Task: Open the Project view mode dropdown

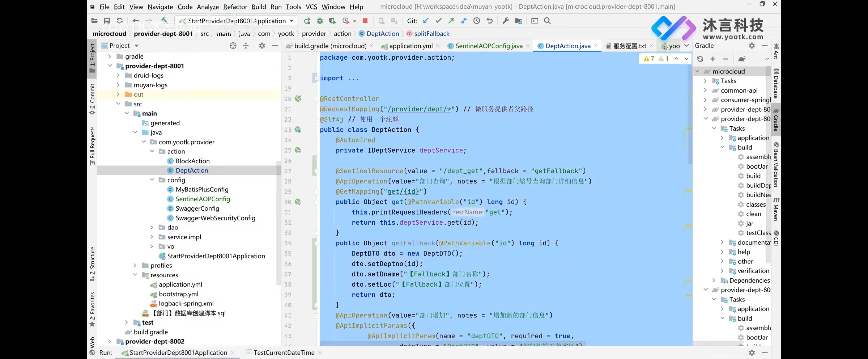Action: 136,46
